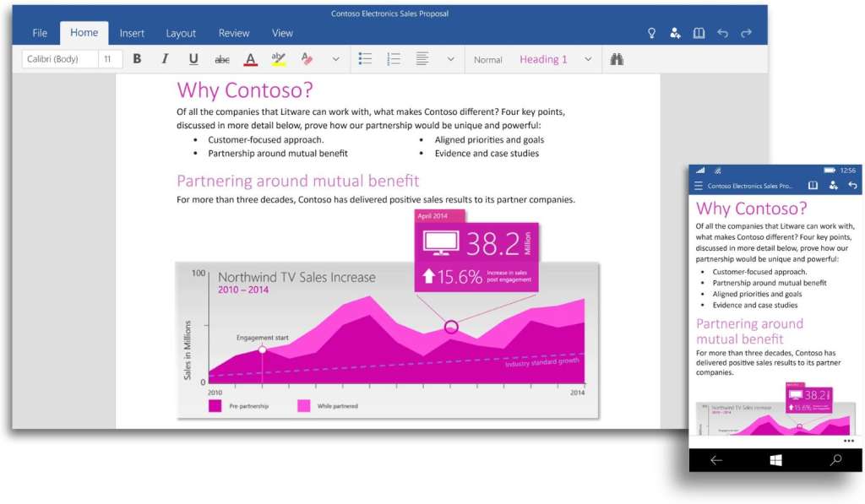Toggle italic formatting
The width and height of the screenshot is (865, 504).
(165, 59)
